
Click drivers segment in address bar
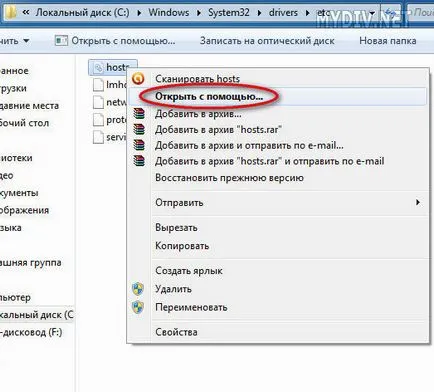coord(283,13)
